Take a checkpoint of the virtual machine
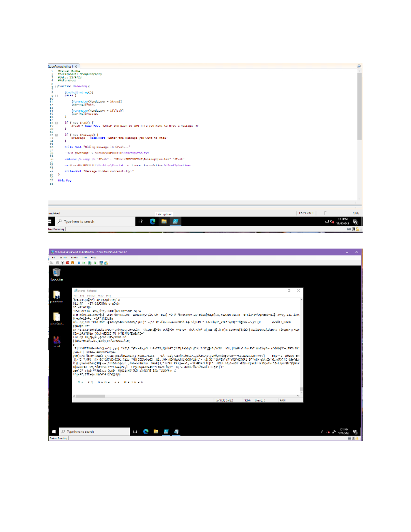The width and height of the screenshot is (411, 532). (x=89, y=263)
